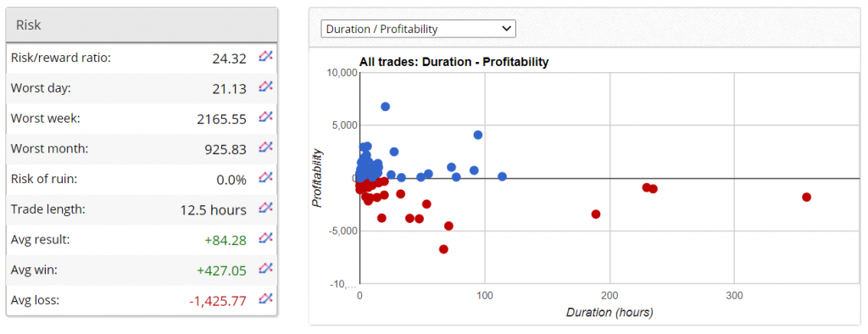Open chart icon beside Avg loss
The image size is (868, 334).
pos(265,298)
